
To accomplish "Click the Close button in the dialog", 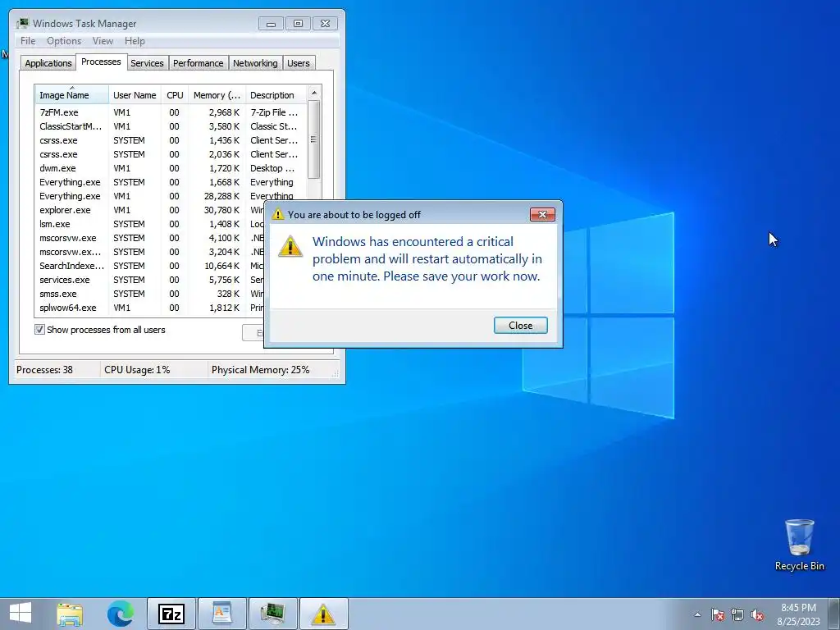I will 520,325.
